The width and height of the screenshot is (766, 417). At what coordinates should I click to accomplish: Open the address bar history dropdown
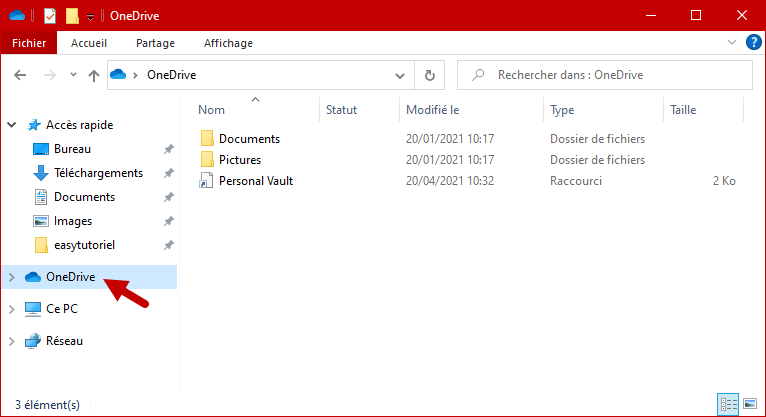pos(400,75)
